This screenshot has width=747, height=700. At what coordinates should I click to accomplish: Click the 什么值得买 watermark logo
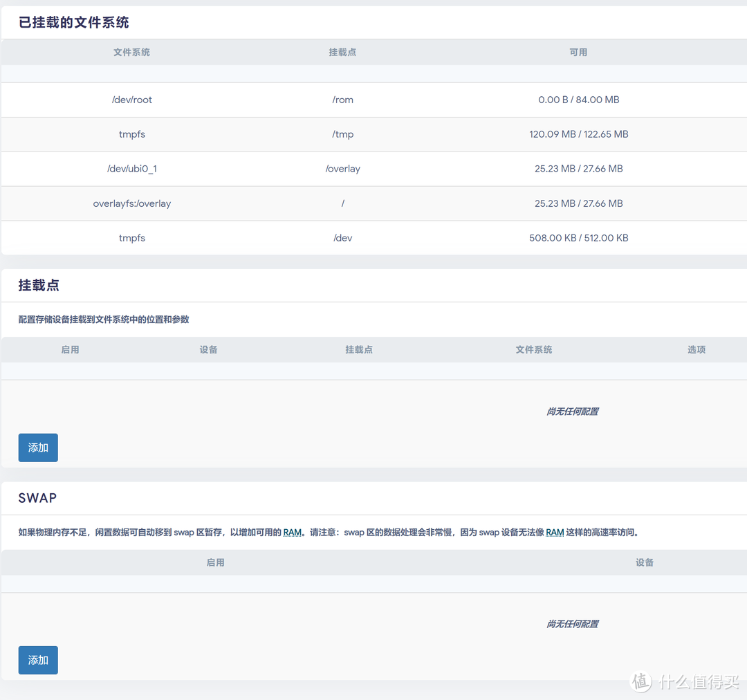point(685,682)
